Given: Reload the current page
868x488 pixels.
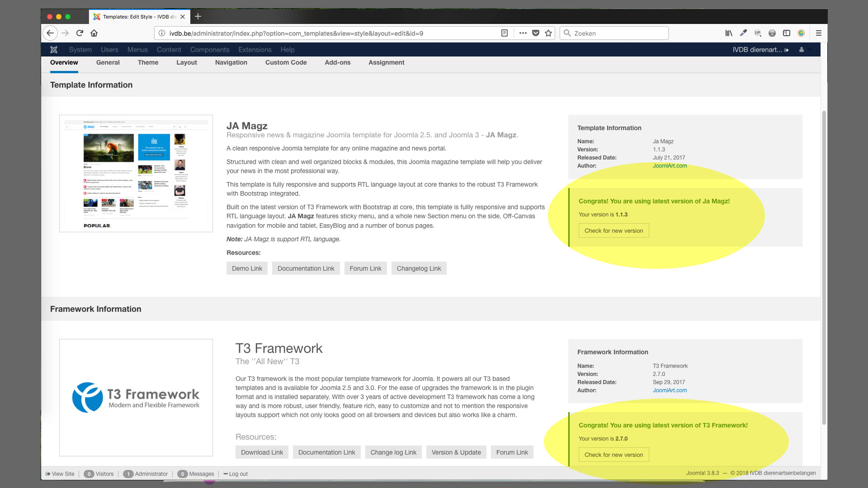Looking at the screenshot, I should (80, 33).
